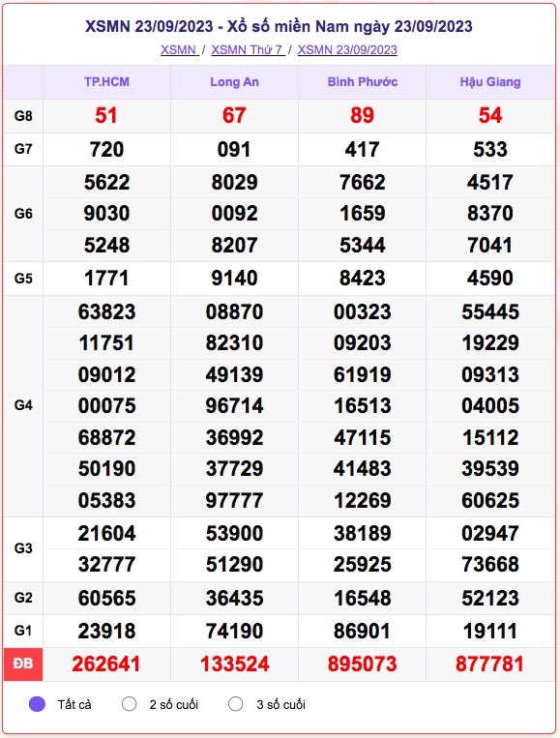Click the G5 number 4590
Screen dimensions: 560x738
coord(490,279)
